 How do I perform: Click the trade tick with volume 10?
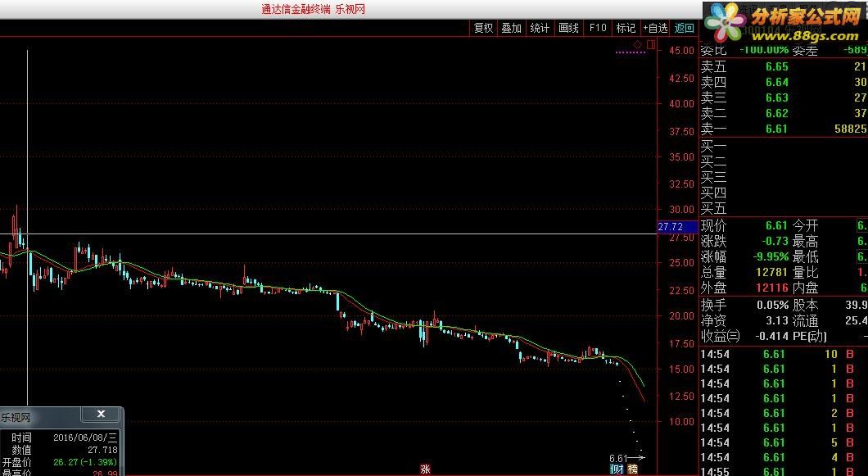(x=784, y=354)
